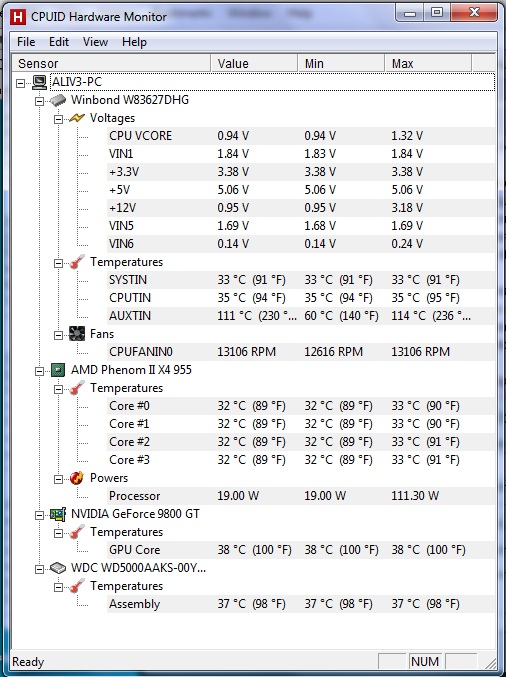
Task: Select the +5V voltage row
Action: pos(301,190)
